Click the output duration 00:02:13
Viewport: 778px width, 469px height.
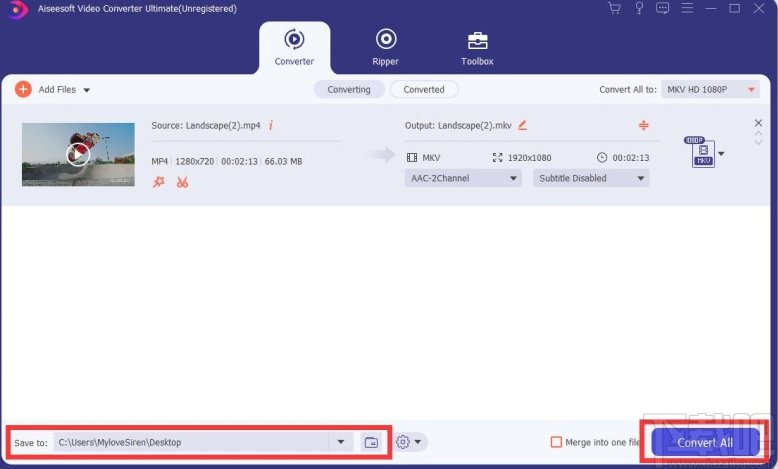coord(631,158)
